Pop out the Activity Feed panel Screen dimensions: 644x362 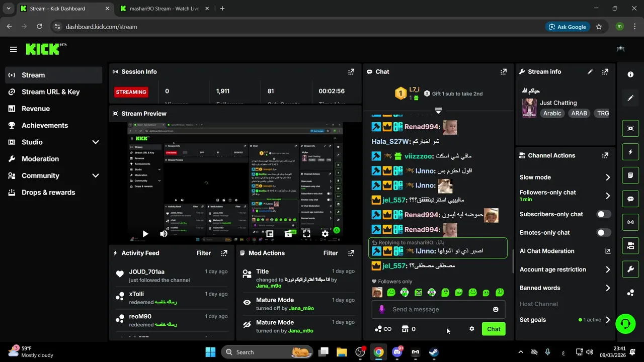pos(224,253)
